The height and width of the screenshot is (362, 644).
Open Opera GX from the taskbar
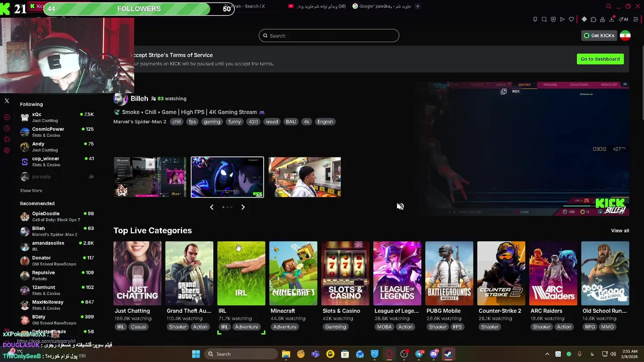pyautogui.click(x=389, y=354)
